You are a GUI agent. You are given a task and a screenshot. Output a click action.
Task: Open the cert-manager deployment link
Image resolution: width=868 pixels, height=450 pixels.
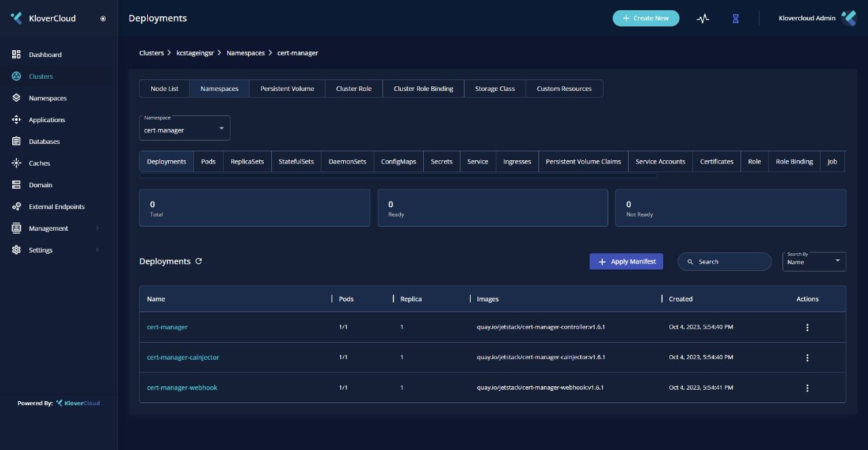167,327
